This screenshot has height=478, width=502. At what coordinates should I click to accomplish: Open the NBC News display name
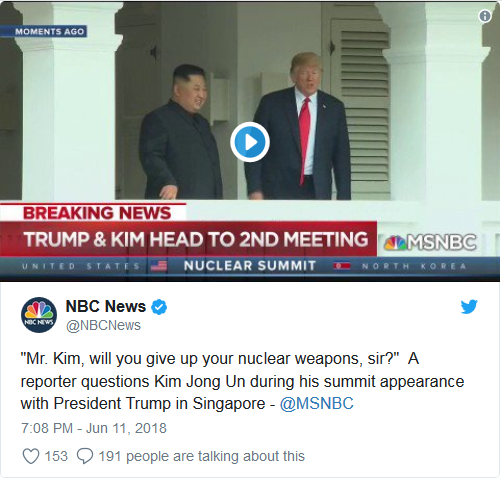click(106, 306)
